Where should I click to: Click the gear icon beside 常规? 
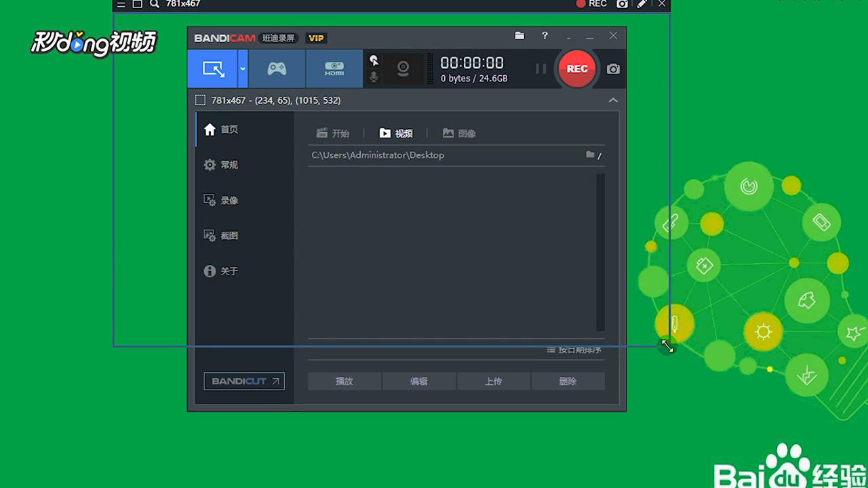coord(210,165)
